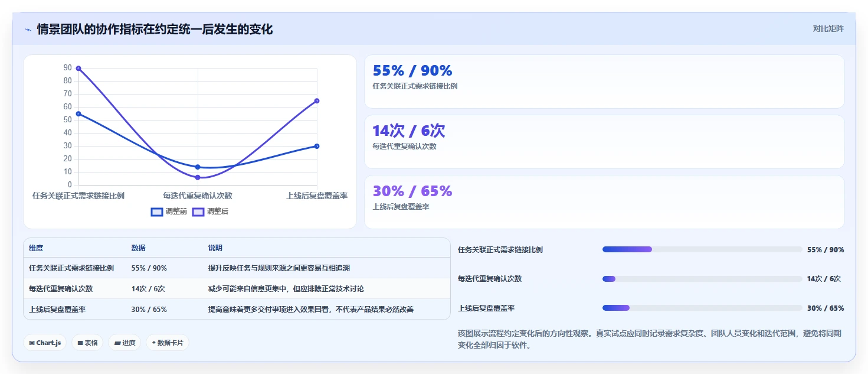Open the 14次 / 6次 data card

[604, 142]
